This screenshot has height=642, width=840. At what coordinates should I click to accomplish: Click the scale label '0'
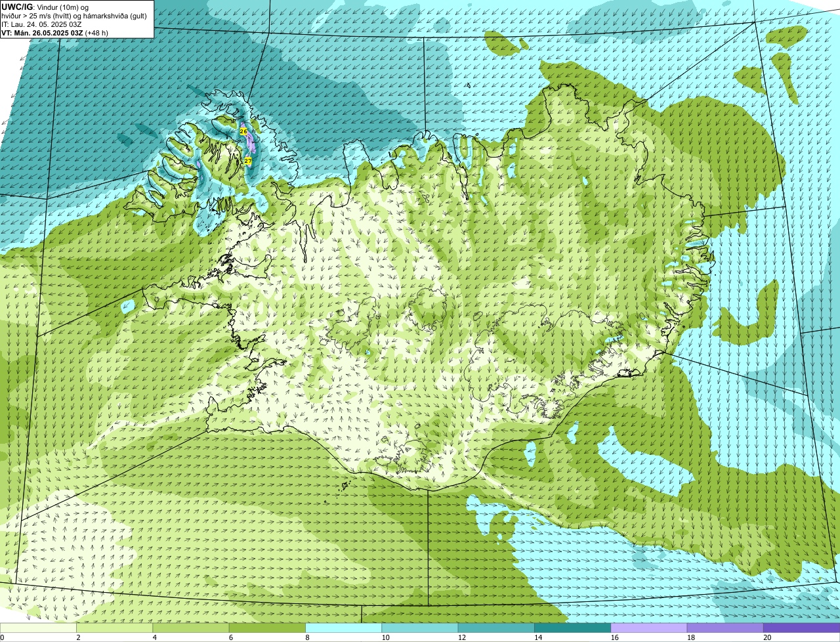click(2, 637)
